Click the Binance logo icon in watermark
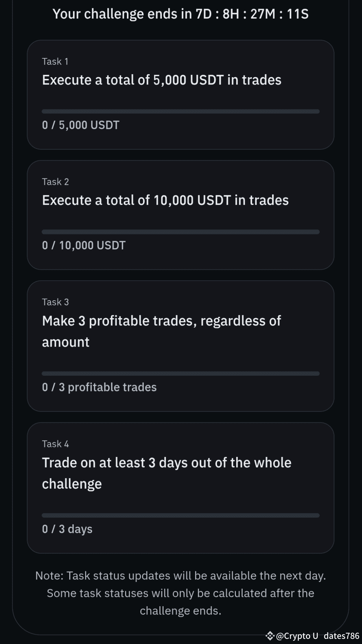The image size is (362, 644). (270, 636)
